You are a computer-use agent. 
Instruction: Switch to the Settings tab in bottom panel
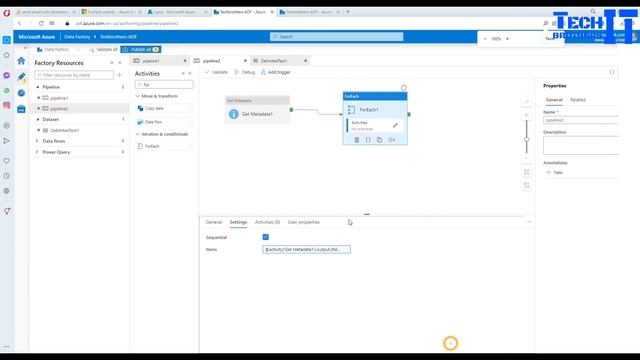coord(238,222)
